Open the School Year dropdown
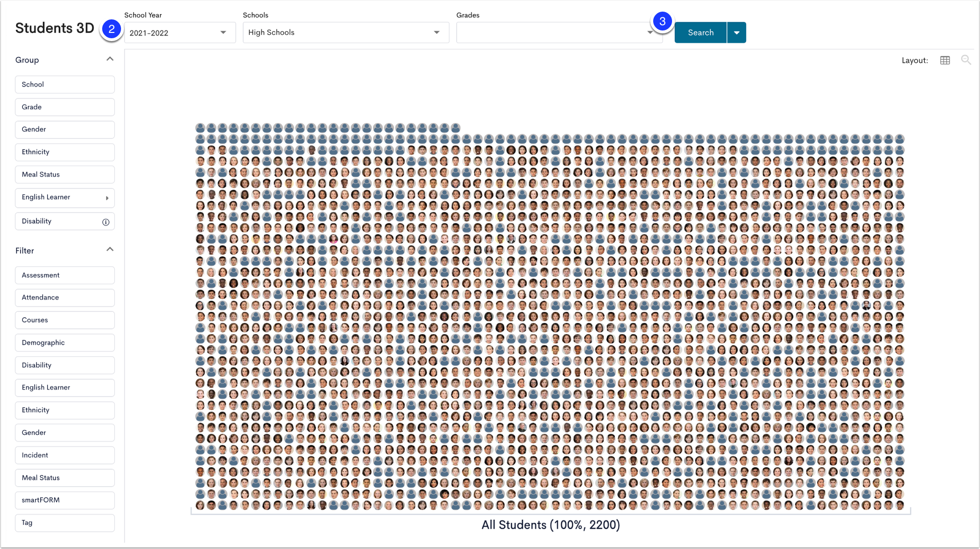The width and height of the screenshot is (980, 549). [x=180, y=32]
